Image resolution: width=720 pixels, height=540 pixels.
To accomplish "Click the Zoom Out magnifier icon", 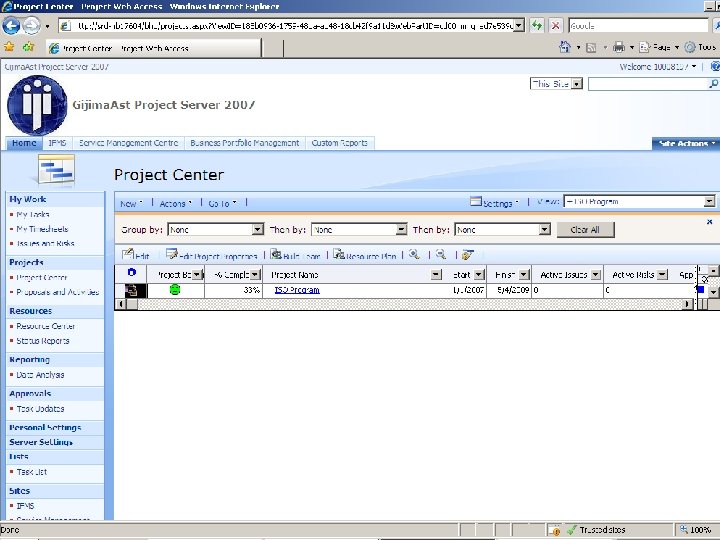I will [441, 254].
